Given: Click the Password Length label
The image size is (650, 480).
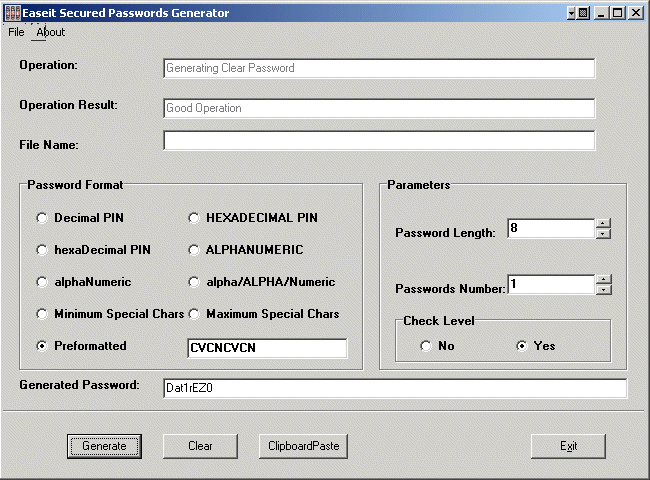Looking at the screenshot, I should (x=445, y=233).
